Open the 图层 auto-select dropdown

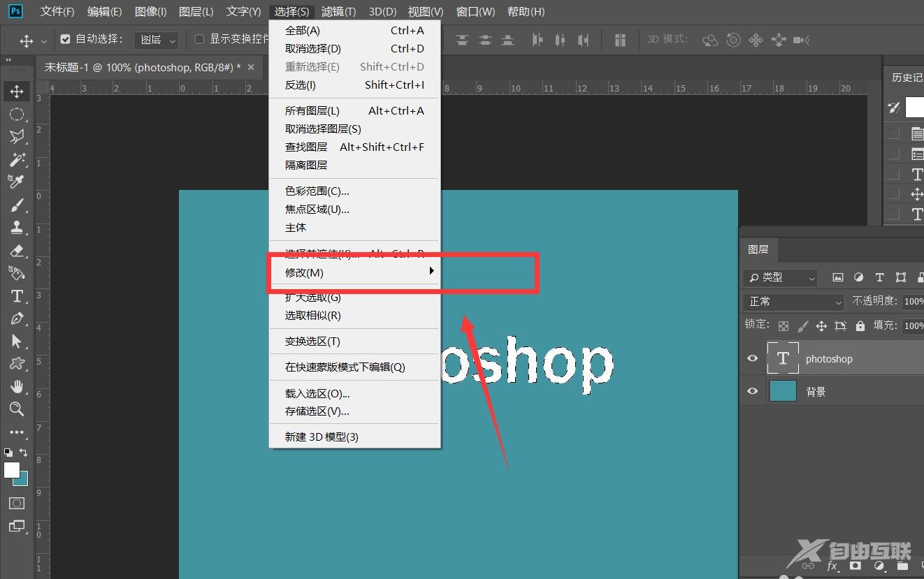click(156, 40)
